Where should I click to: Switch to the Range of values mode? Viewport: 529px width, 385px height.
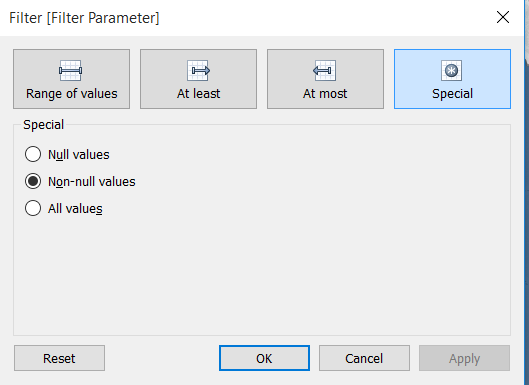72,79
